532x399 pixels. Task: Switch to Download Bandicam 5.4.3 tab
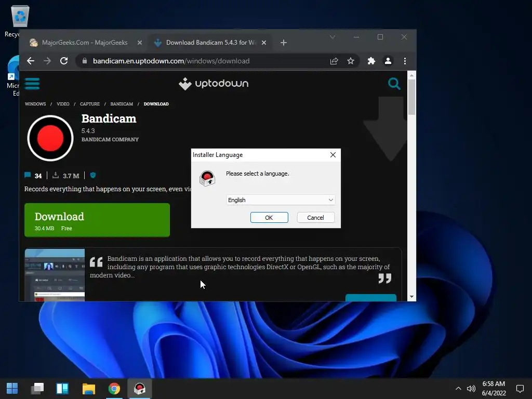click(x=210, y=43)
